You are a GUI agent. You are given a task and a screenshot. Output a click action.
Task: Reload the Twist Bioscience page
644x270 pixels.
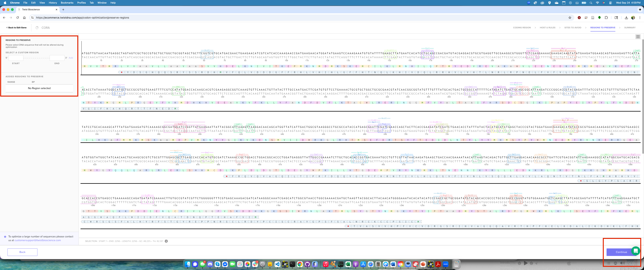(x=17, y=18)
